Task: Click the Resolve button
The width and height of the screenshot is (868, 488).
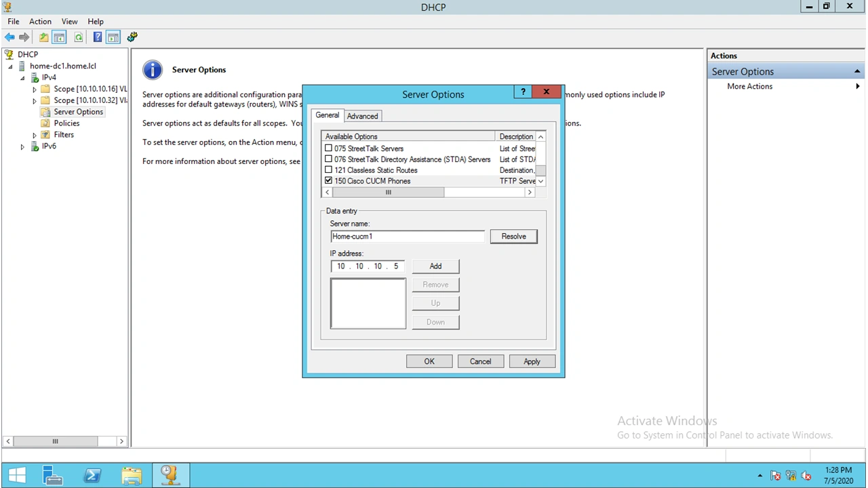Action: pyautogui.click(x=513, y=237)
